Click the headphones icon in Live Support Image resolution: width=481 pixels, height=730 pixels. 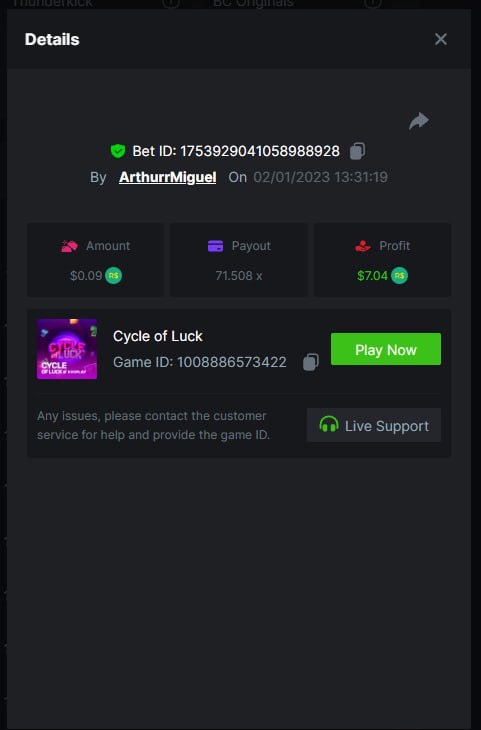pyautogui.click(x=329, y=425)
